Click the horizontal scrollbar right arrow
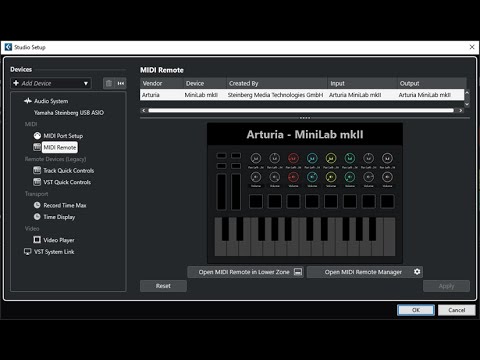 pyautogui.click(x=461, y=110)
